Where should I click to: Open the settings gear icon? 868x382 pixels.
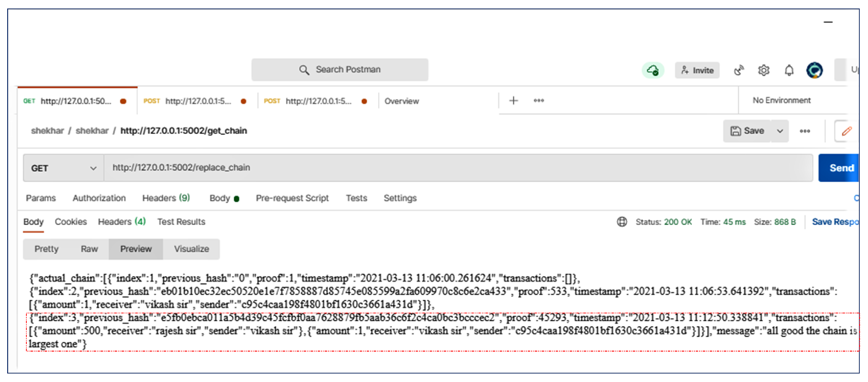763,70
